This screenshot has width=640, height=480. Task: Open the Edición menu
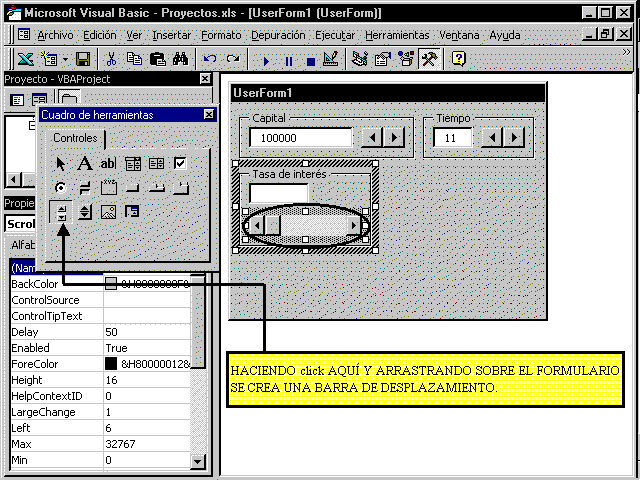click(x=100, y=36)
